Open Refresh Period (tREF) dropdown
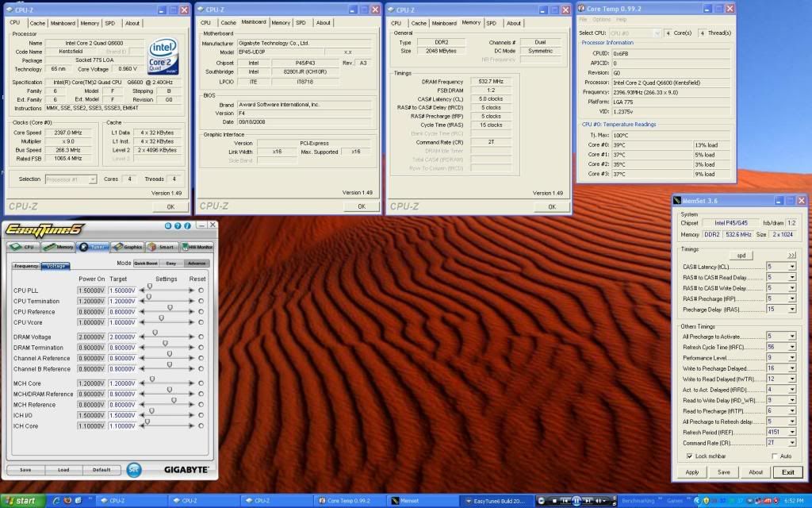 coord(792,432)
